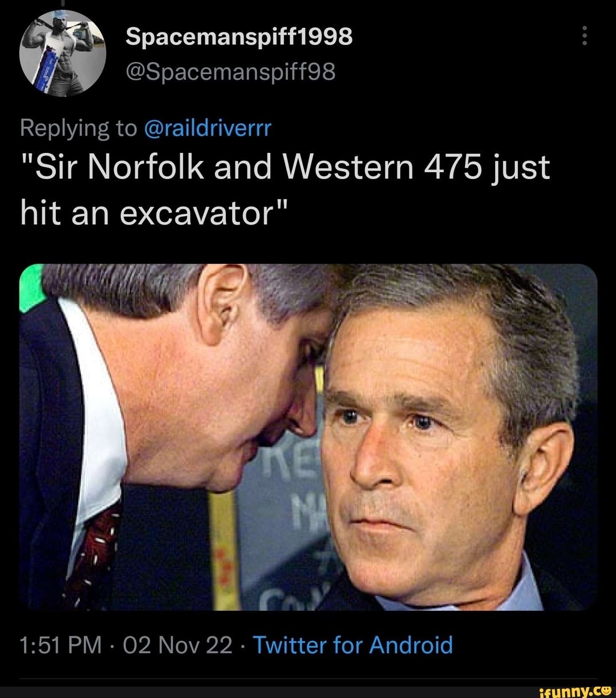Click the 1:51 PM timestamp
The height and width of the screenshot is (698, 616).
[60, 646]
